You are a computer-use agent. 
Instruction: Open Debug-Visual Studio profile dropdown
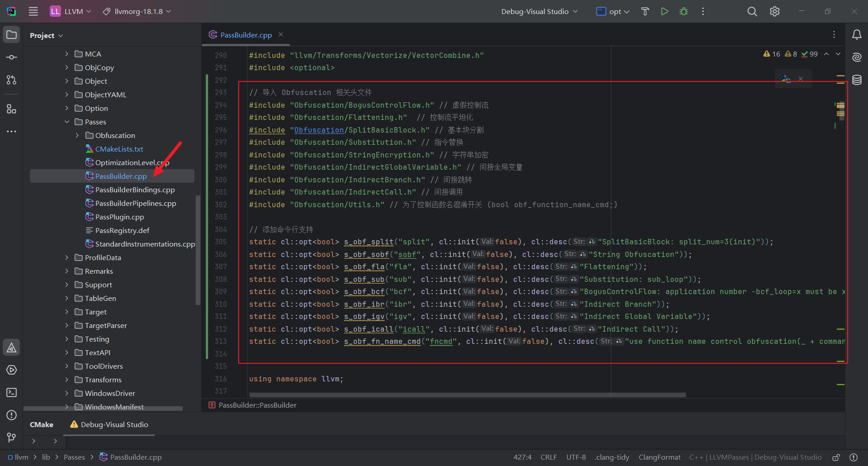coord(539,11)
